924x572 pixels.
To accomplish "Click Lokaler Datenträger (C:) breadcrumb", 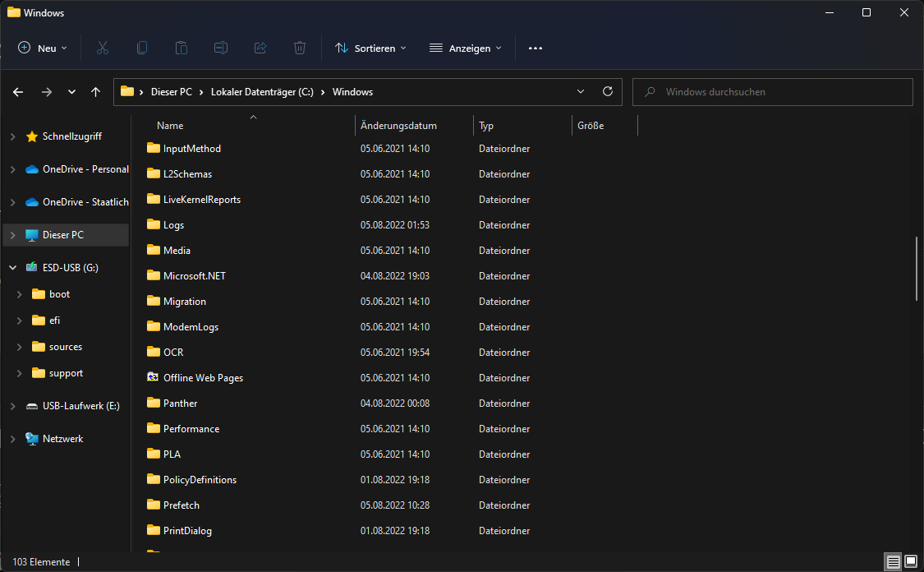I will click(262, 92).
